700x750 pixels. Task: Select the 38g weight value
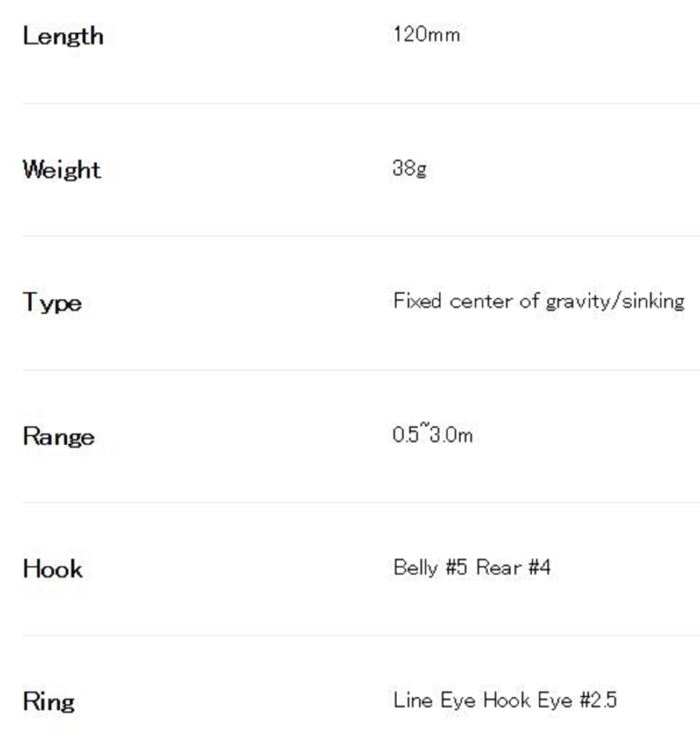[x=410, y=168]
